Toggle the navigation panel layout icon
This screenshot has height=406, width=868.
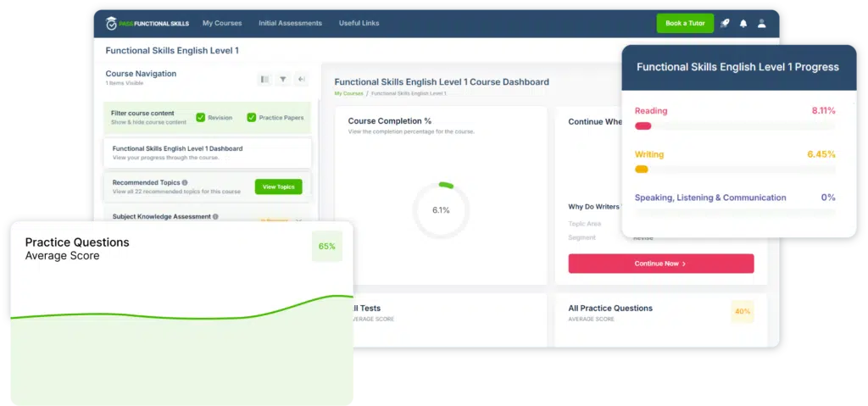point(264,79)
